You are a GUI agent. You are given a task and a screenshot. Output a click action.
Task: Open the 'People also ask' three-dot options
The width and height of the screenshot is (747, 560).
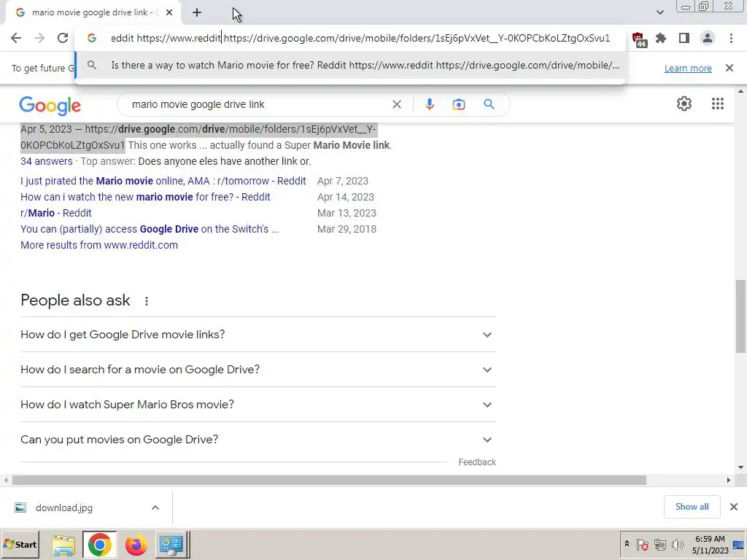(x=147, y=301)
